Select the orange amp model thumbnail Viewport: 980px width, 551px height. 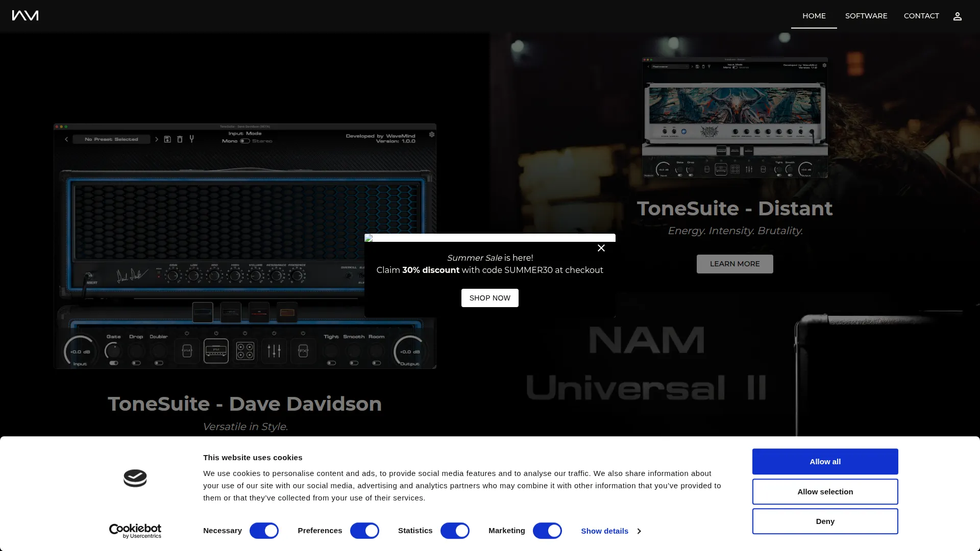coord(287,312)
